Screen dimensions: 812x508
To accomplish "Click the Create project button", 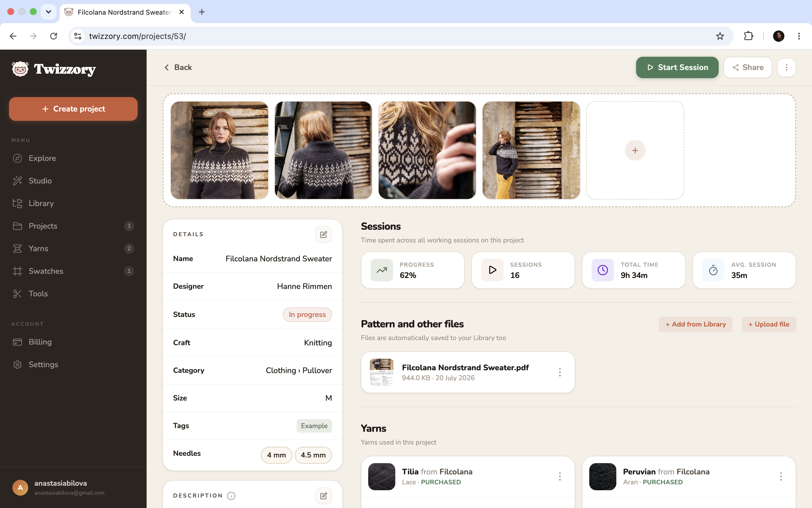I will pyautogui.click(x=73, y=109).
